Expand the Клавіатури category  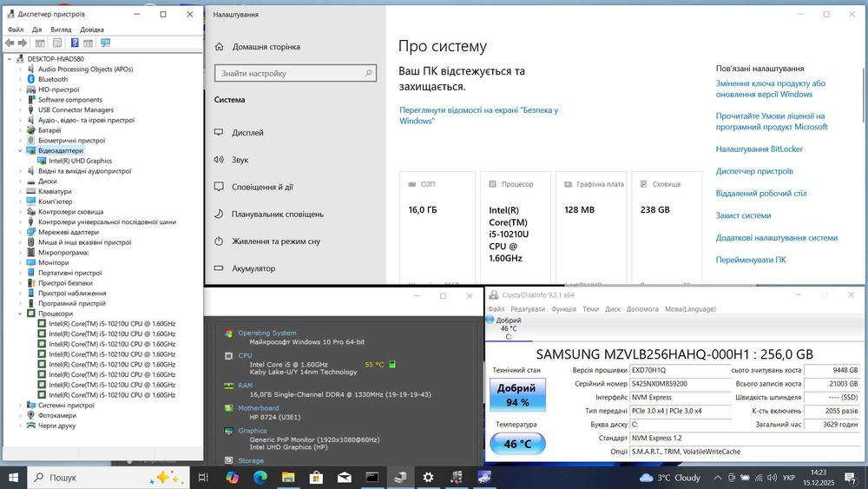pyautogui.click(x=21, y=191)
